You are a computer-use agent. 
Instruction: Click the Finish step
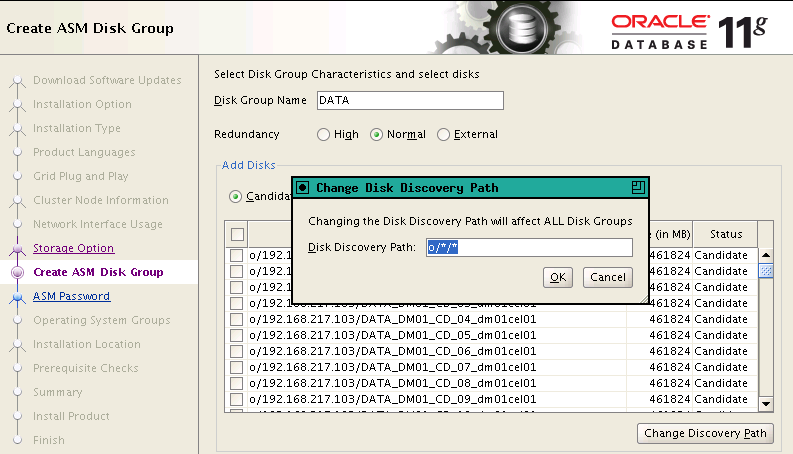(x=49, y=440)
